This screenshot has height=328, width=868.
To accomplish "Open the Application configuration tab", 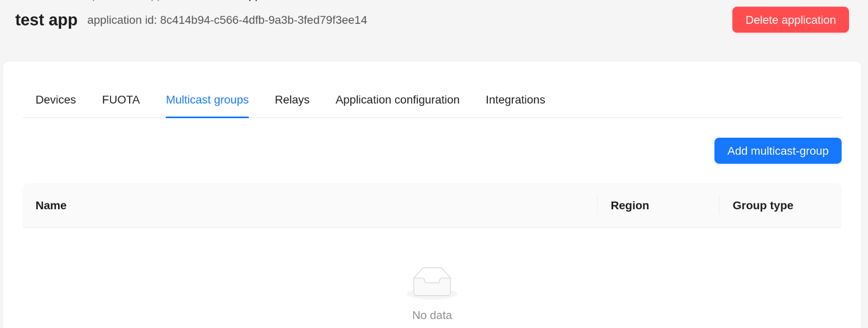I will [397, 100].
